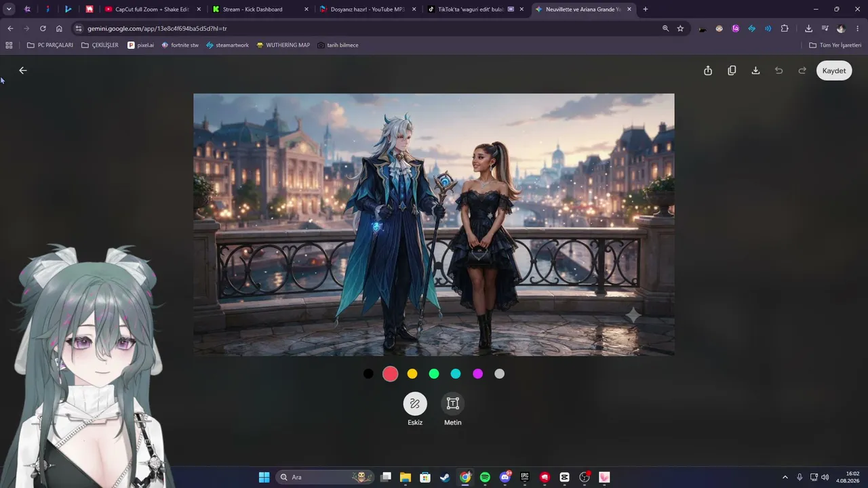The height and width of the screenshot is (488, 868).
Task: Open Epic Games Launcher from taskbar
Action: point(525,477)
